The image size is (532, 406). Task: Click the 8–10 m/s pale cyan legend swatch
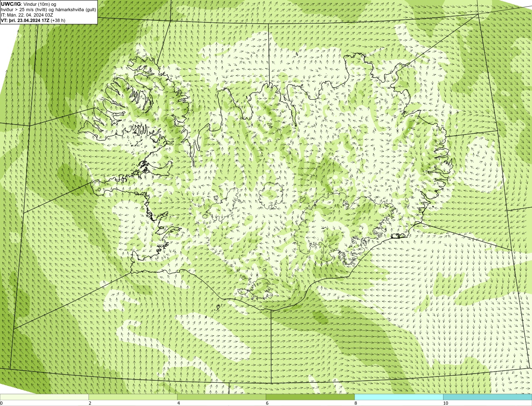tap(399, 397)
